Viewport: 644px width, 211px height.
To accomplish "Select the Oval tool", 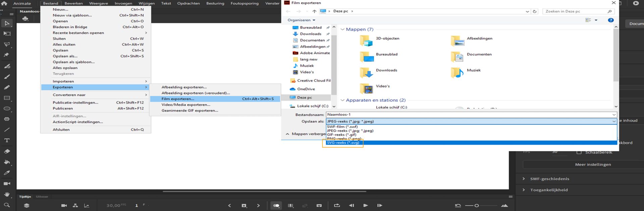I will tap(7, 109).
